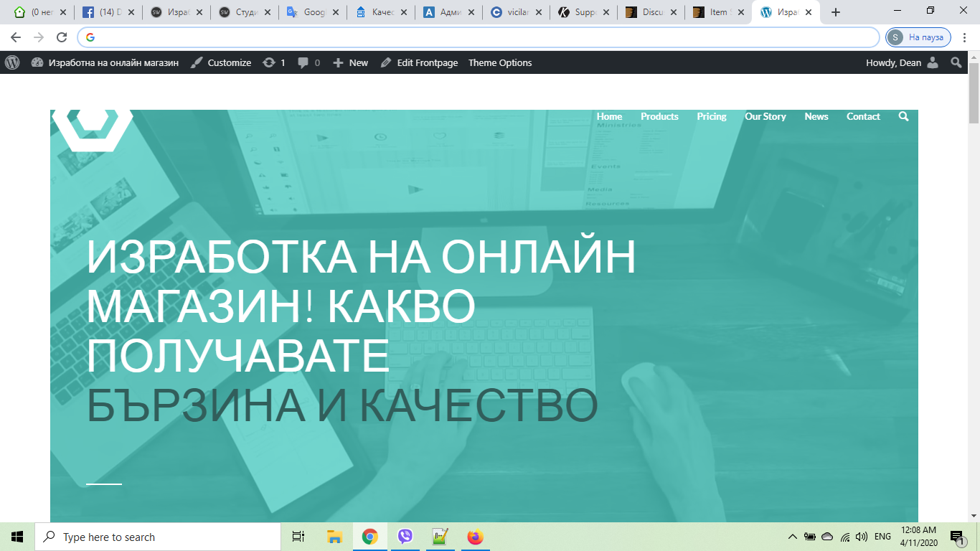This screenshot has height=551, width=980.
Task: Reload the page with refresh icon
Action: 62,37
